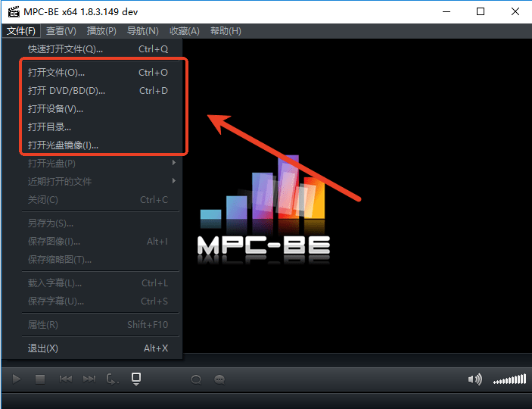The height and width of the screenshot is (409, 532).
Task: Open the 导航(N) menu
Action: coord(142,31)
